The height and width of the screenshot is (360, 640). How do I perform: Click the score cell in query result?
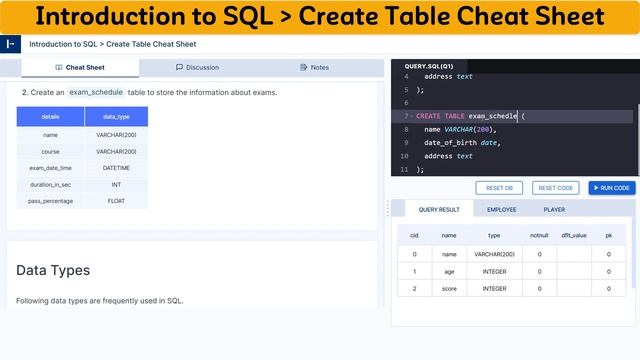tap(449, 289)
